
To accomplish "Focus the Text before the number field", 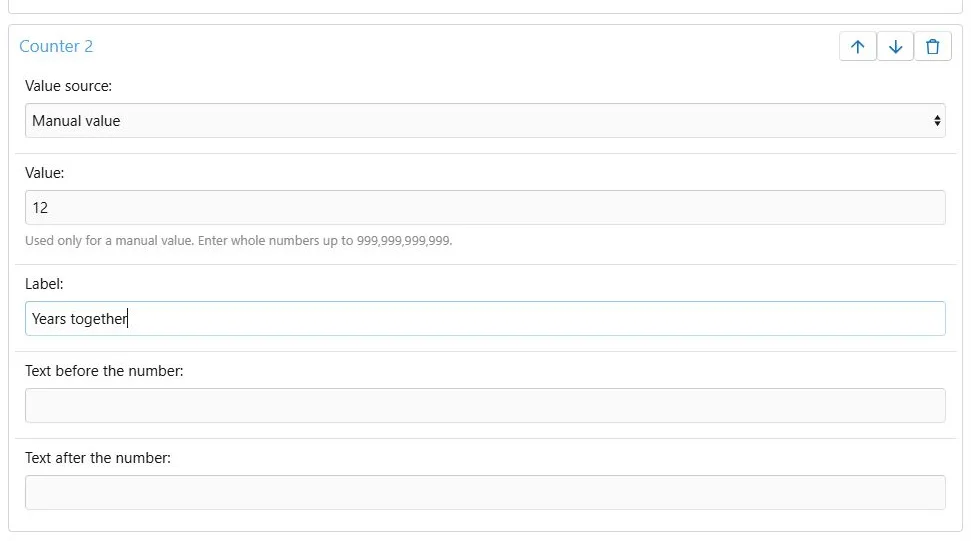I will tap(485, 405).
